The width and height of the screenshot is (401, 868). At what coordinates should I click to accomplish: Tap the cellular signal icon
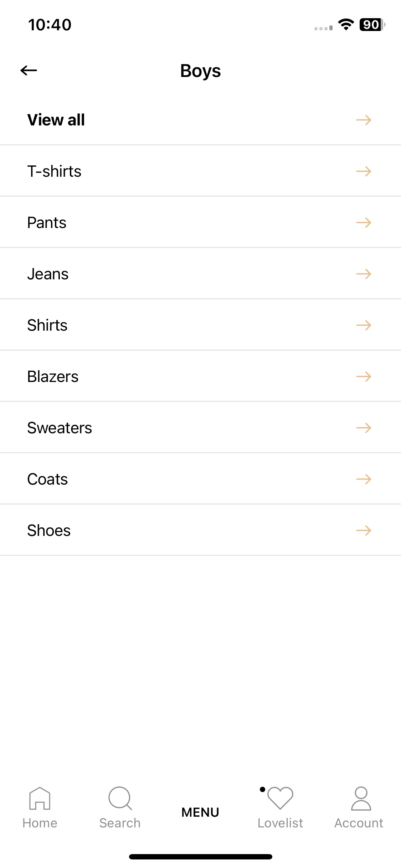coord(323,28)
